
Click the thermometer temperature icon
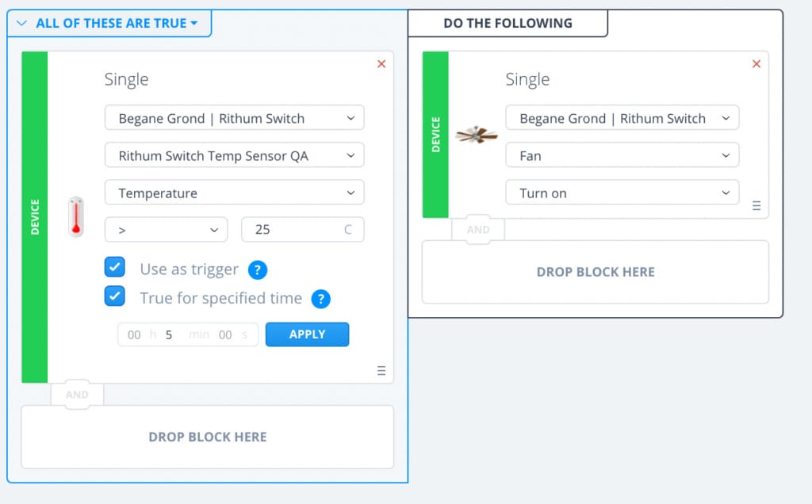coord(75,214)
